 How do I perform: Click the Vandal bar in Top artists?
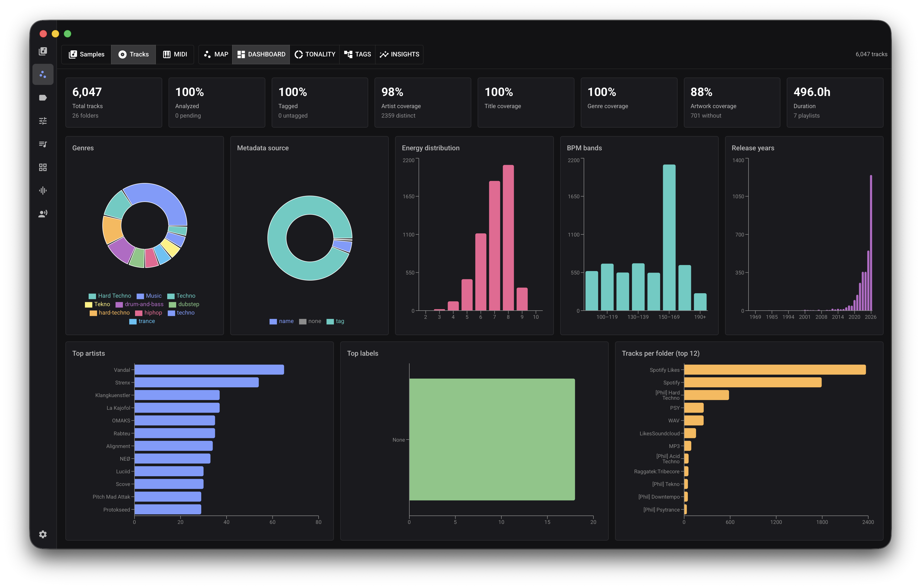209,370
